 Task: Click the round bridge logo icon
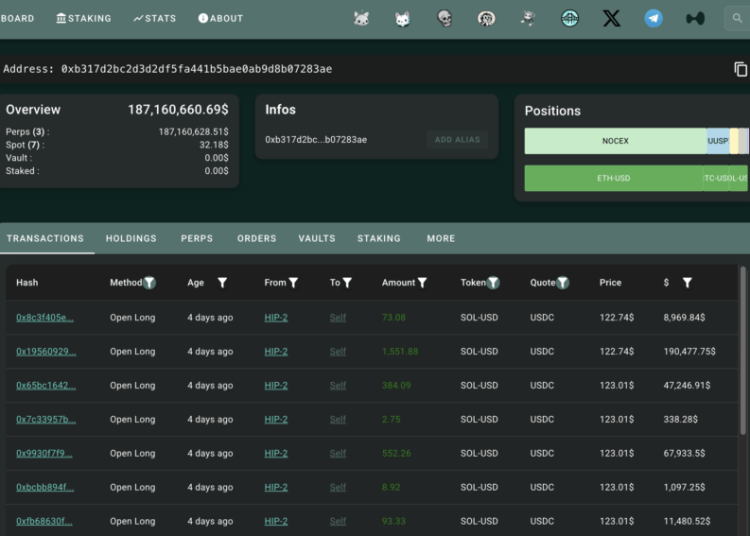coord(570,18)
